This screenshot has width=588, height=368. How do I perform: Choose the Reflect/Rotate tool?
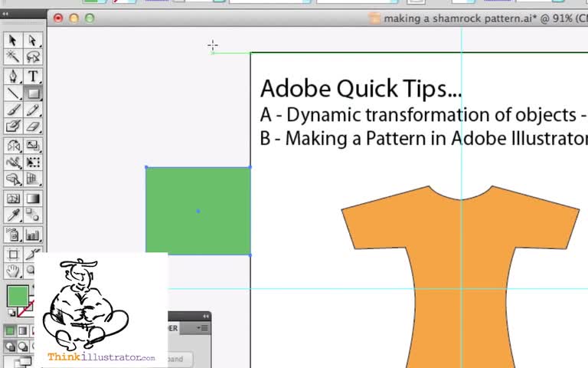pos(13,146)
